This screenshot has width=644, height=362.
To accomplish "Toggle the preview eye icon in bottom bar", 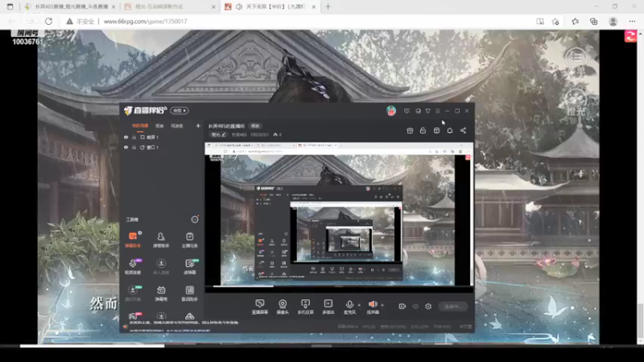I will (x=415, y=306).
